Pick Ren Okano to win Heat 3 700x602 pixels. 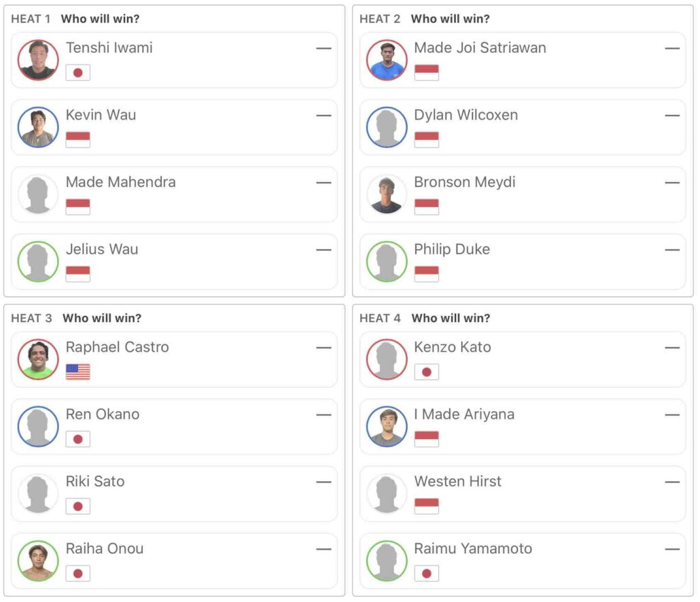point(174,427)
